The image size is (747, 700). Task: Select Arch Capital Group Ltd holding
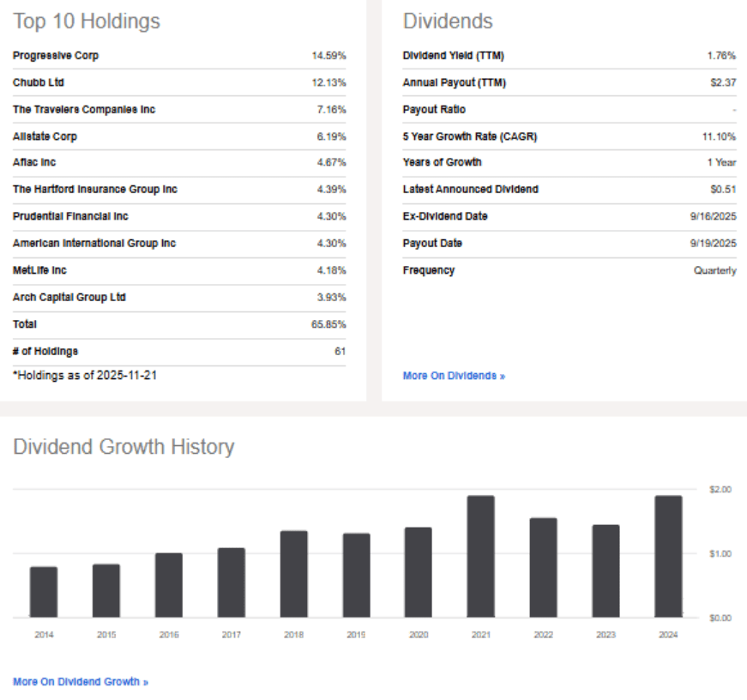coord(69,298)
